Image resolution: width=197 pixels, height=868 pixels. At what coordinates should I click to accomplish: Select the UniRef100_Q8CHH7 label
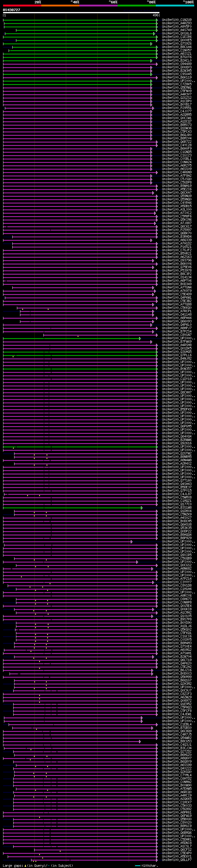tap(177, 393)
